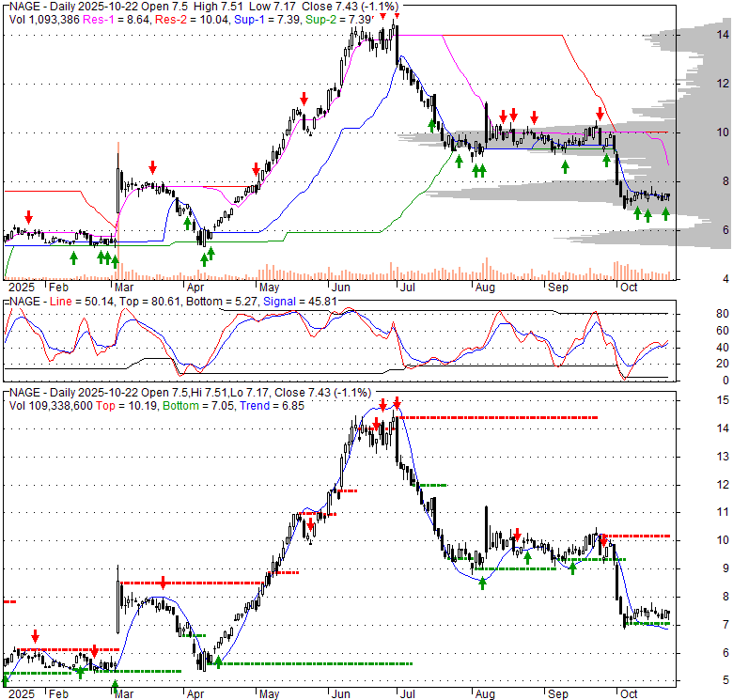Click the Top = 80.61 oscillator label
This screenshot has width=733, height=700.
click(137, 301)
